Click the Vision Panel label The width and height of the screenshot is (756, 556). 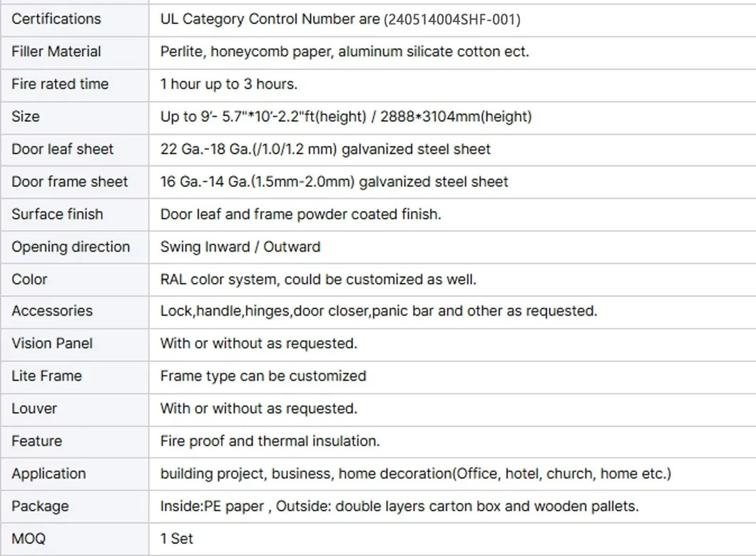tap(52, 343)
